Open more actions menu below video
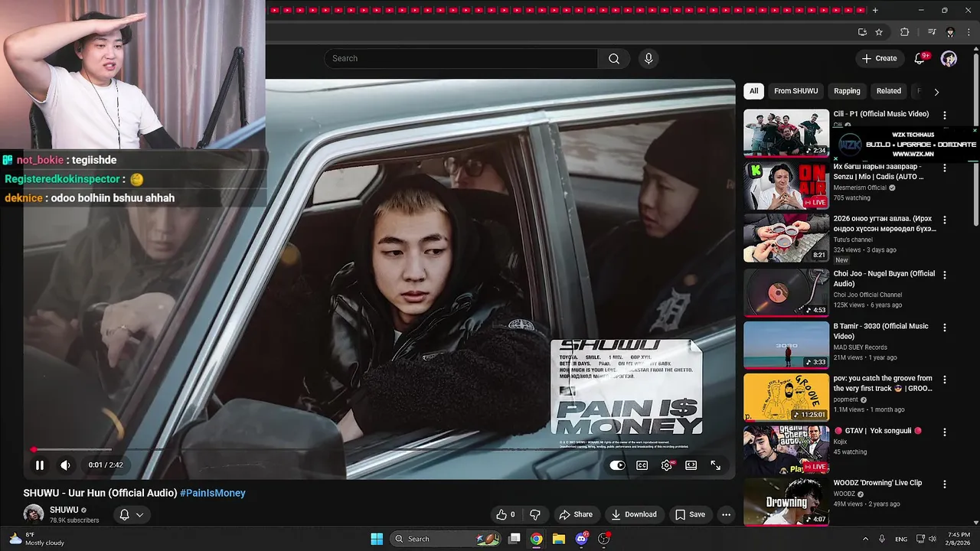The height and width of the screenshot is (551, 980). [x=726, y=514]
